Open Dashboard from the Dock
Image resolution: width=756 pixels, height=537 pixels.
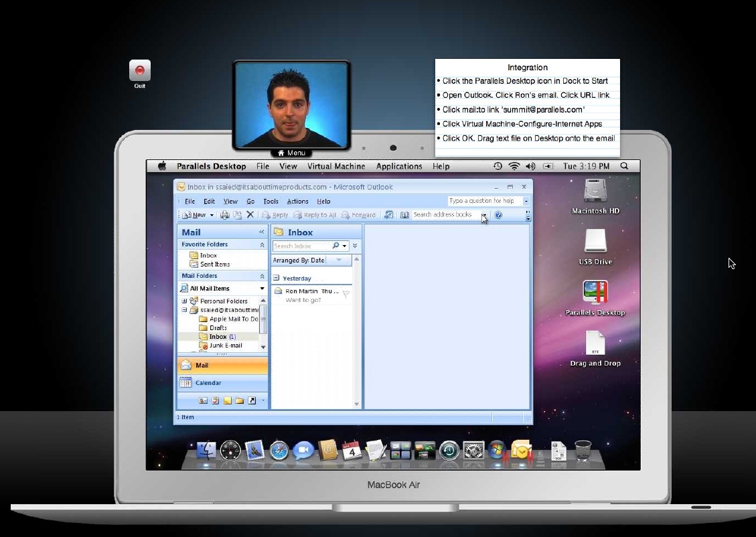(x=230, y=451)
